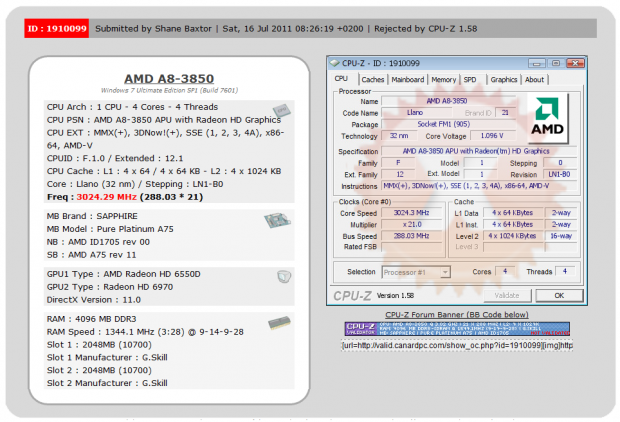Click the Threads count value in CPU-Z
Image resolution: width=620 pixels, height=422 pixels.
pos(565,271)
